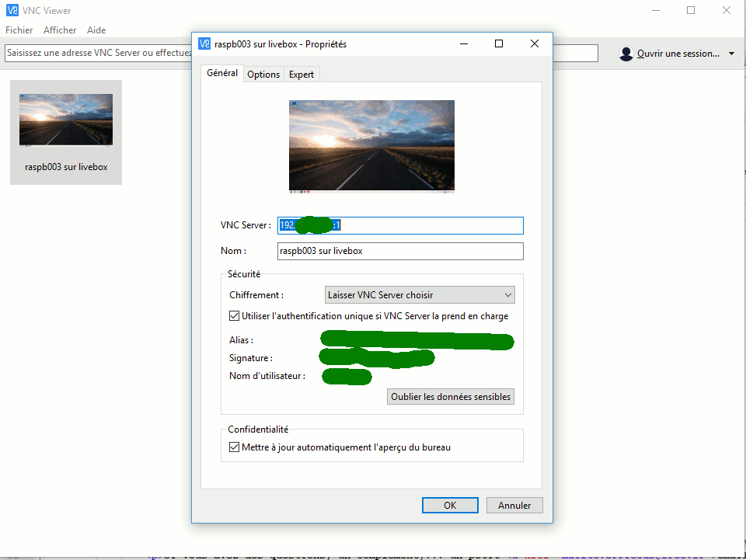
Task: Click the user avatar icon beside Ouvrir une session
Action: tap(626, 54)
